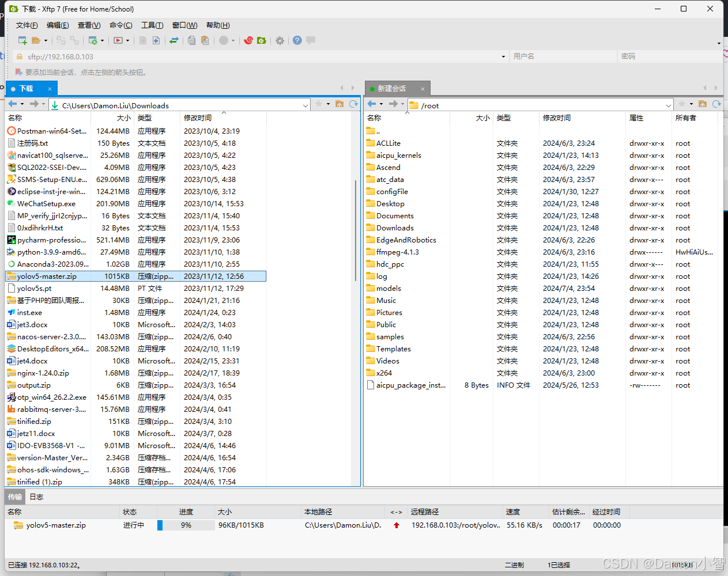Click the Open Session folder icon
The height and width of the screenshot is (576, 728).
pos(36,40)
